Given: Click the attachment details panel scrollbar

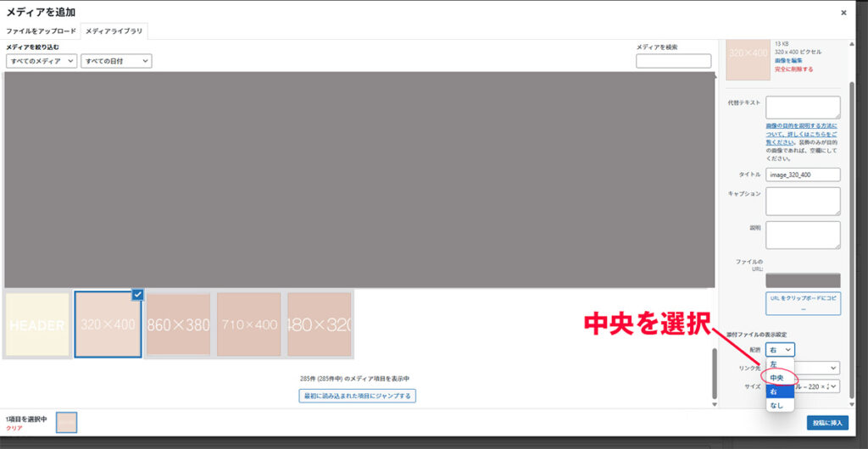Looking at the screenshot, I should pyautogui.click(x=851, y=212).
